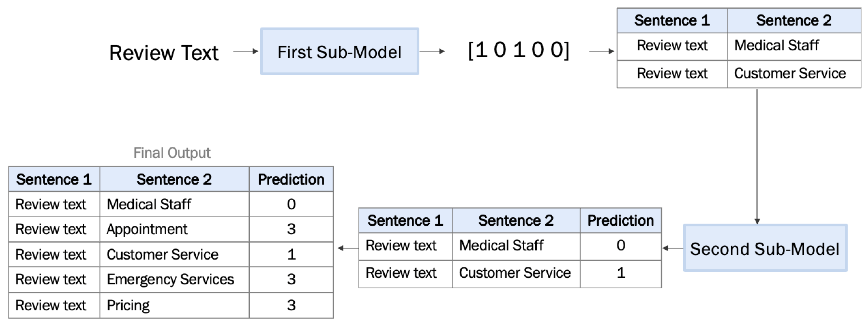
Task: Select Medical Staff in the top-right table
Action: tap(776, 45)
